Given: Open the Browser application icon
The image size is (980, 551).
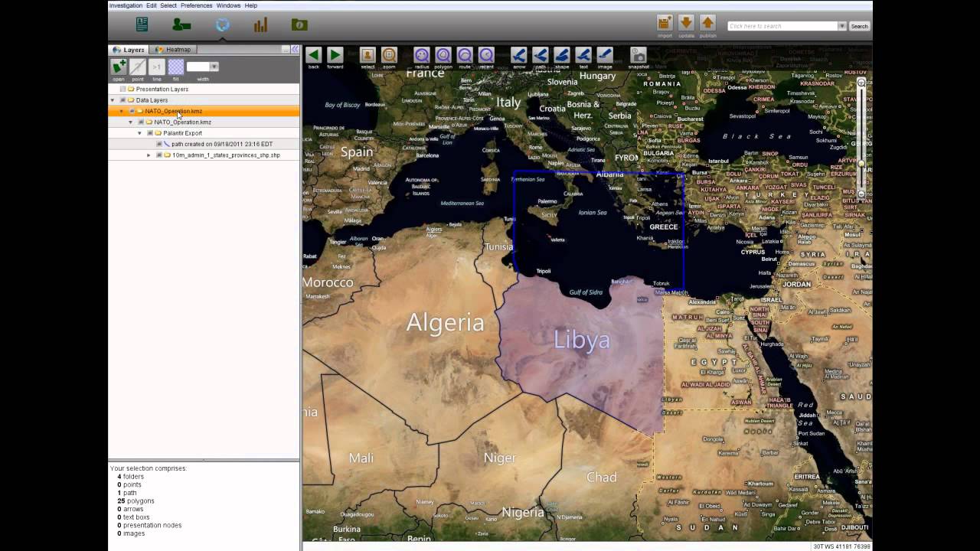Looking at the screenshot, I should [x=142, y=24].
